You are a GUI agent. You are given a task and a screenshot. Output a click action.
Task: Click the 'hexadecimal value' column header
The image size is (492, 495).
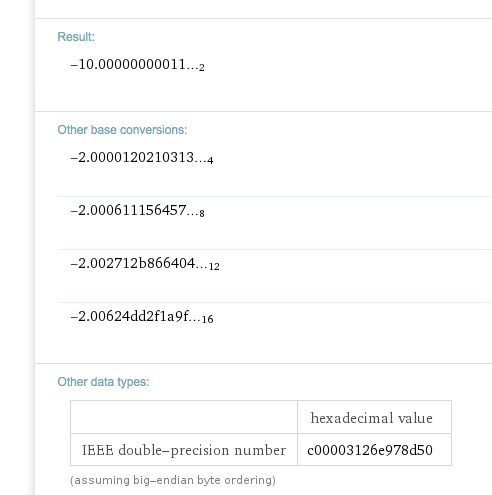click(372, 418)
